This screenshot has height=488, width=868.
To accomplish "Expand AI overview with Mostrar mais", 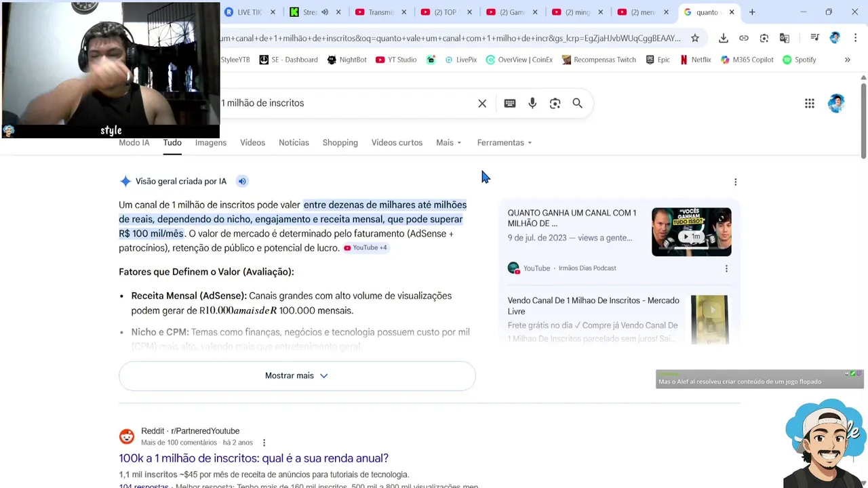I will tap(297, 375).
